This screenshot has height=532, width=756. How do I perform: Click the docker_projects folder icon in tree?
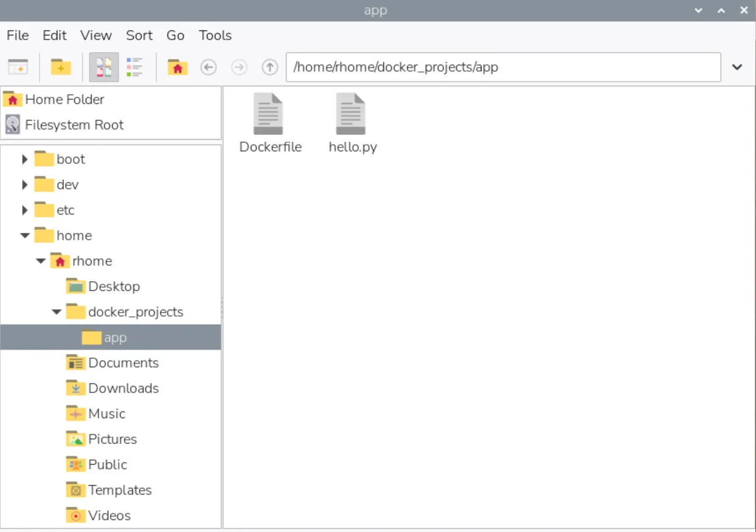[75, 312]
